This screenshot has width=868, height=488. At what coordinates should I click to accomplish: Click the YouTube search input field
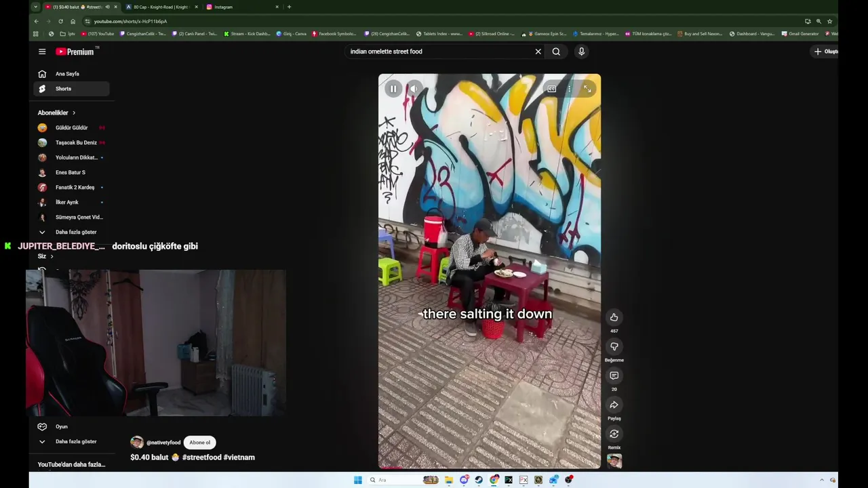click(x=439, y=52)
